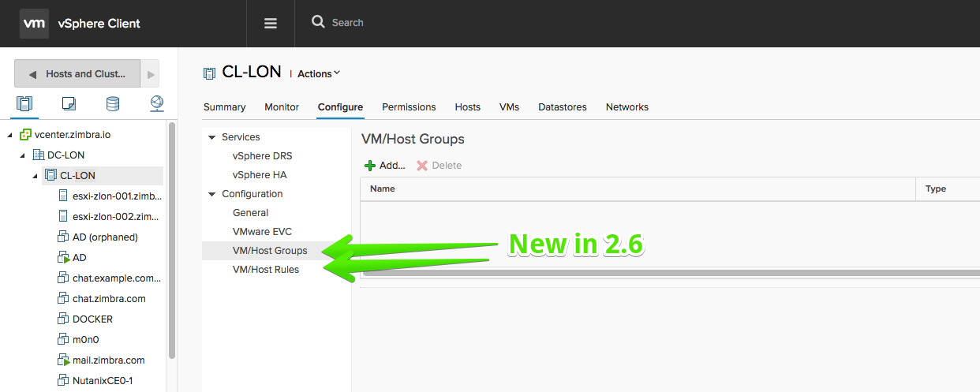
Task: Select DC-LON datacenter in tree
Action: coord(65,155)
